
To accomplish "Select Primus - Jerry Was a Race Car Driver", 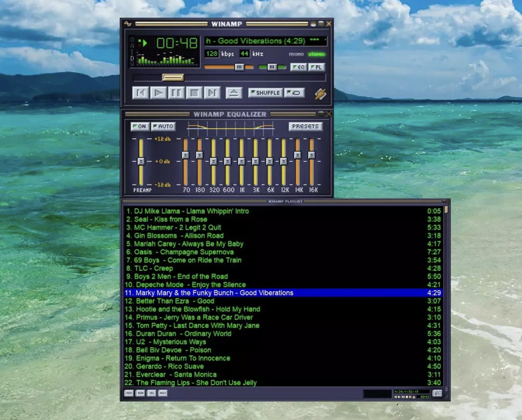I will point(283,317).
